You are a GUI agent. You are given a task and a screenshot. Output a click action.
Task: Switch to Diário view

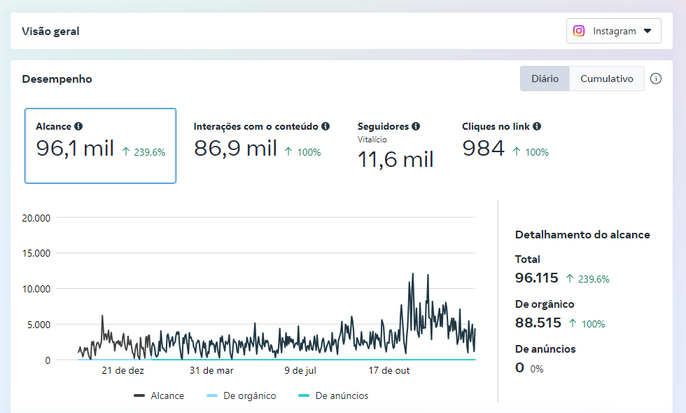(x=545, y=79)
